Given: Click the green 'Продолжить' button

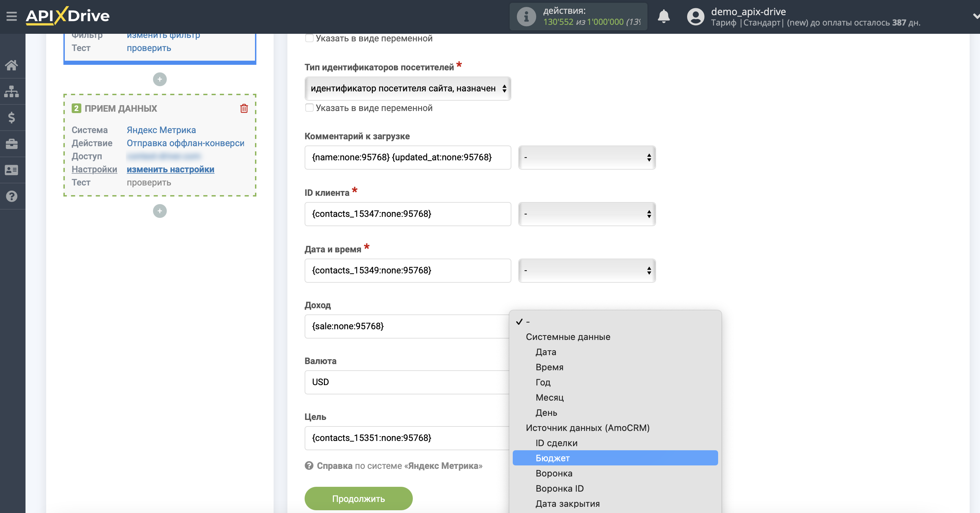Looking at the screenshot, I should [x=358, y=499].
